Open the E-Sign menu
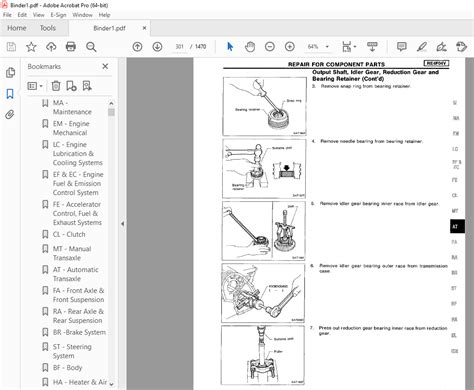 [58, 15]
